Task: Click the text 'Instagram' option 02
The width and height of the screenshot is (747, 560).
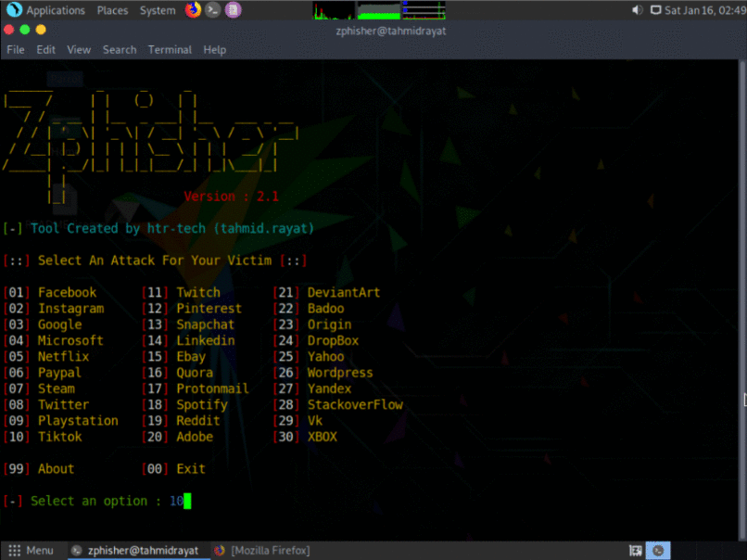Action: pyautogui.click(x=71, y=309)
